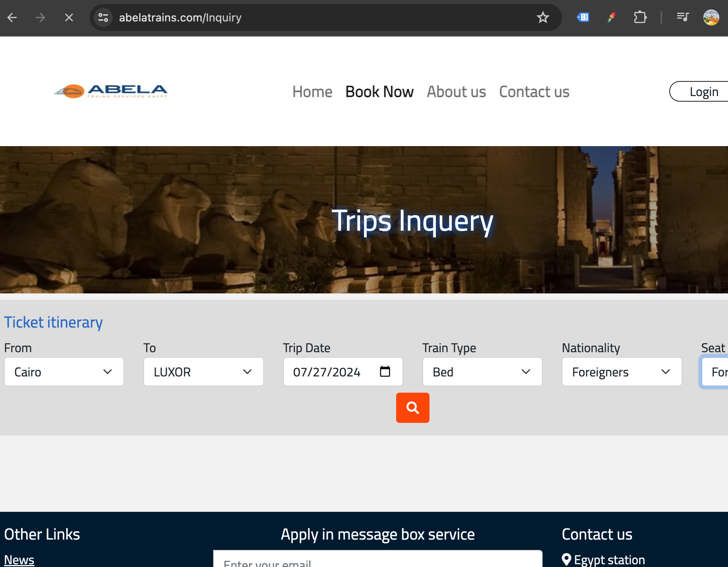Open the News link in Other Links

click(19, 559)
